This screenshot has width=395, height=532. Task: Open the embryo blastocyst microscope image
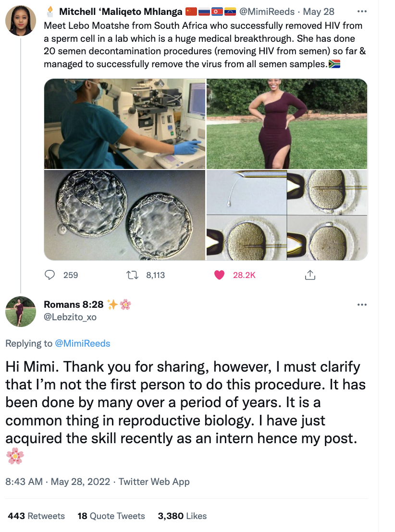click(x=124, y=215)
